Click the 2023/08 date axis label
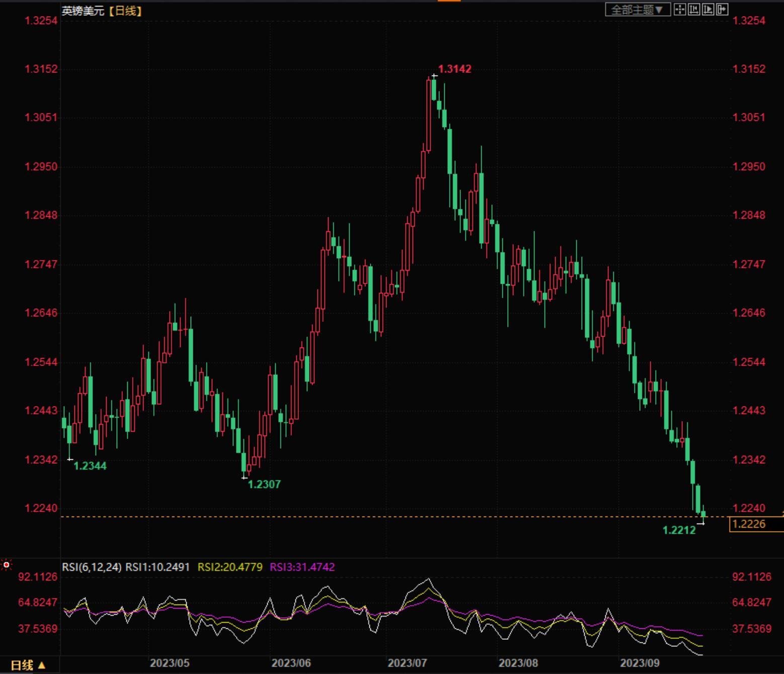 tap(518, 663)
